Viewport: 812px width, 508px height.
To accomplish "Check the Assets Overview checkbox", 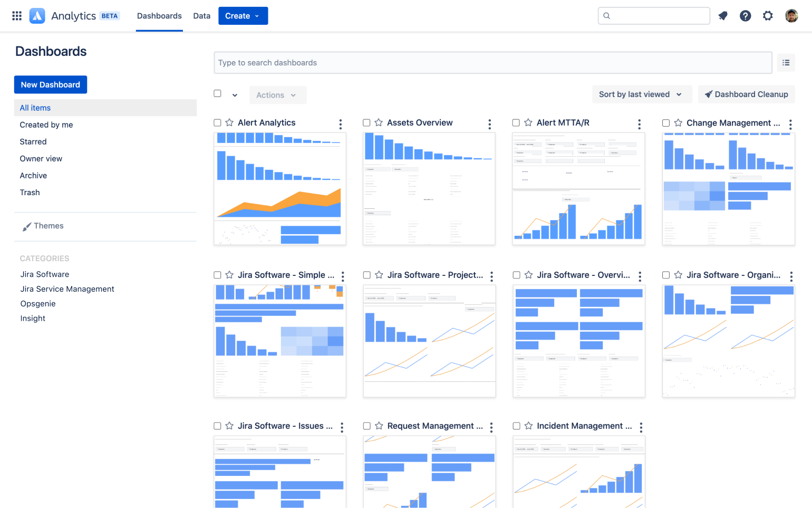I will [x=366, y=122].
